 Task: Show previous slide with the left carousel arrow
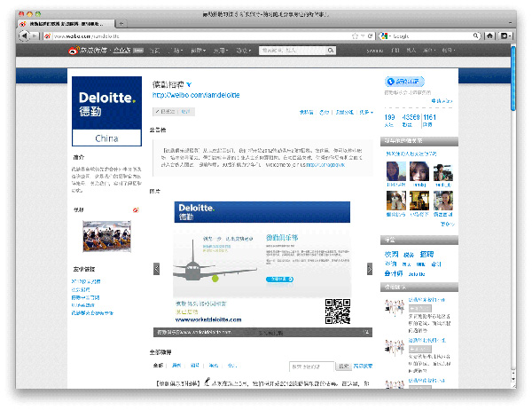[x=158, y=268]
